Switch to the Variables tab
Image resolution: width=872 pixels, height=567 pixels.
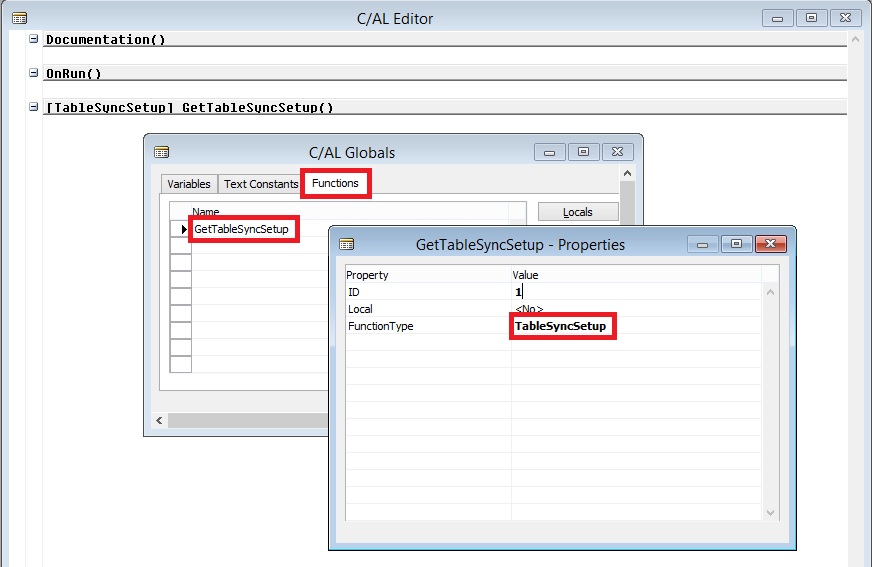tap(189, 184)
